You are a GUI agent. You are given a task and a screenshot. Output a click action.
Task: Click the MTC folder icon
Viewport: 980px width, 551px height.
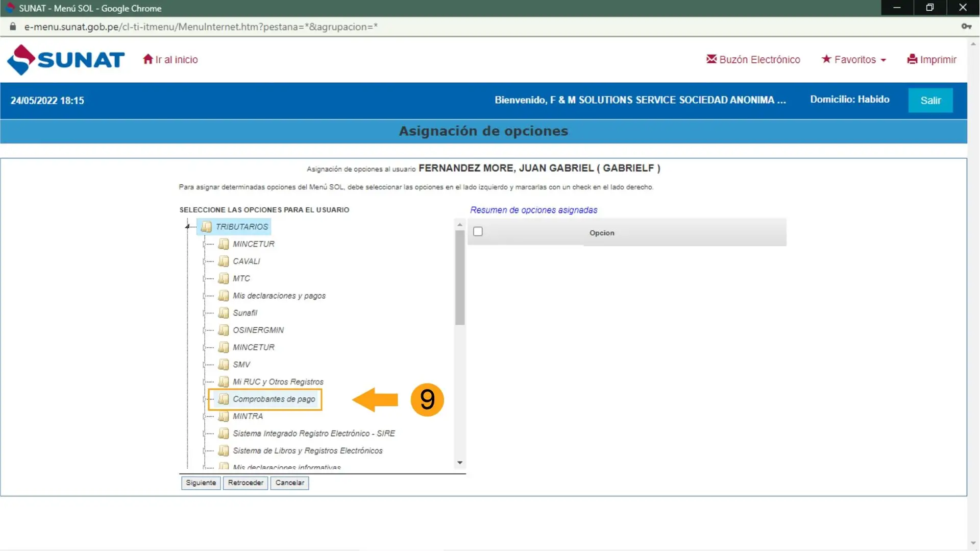point(224,278)
